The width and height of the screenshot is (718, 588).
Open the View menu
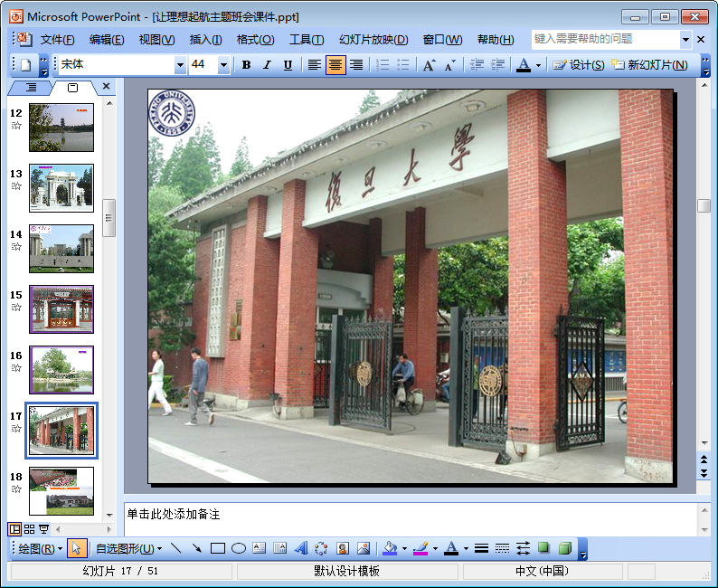156,40
